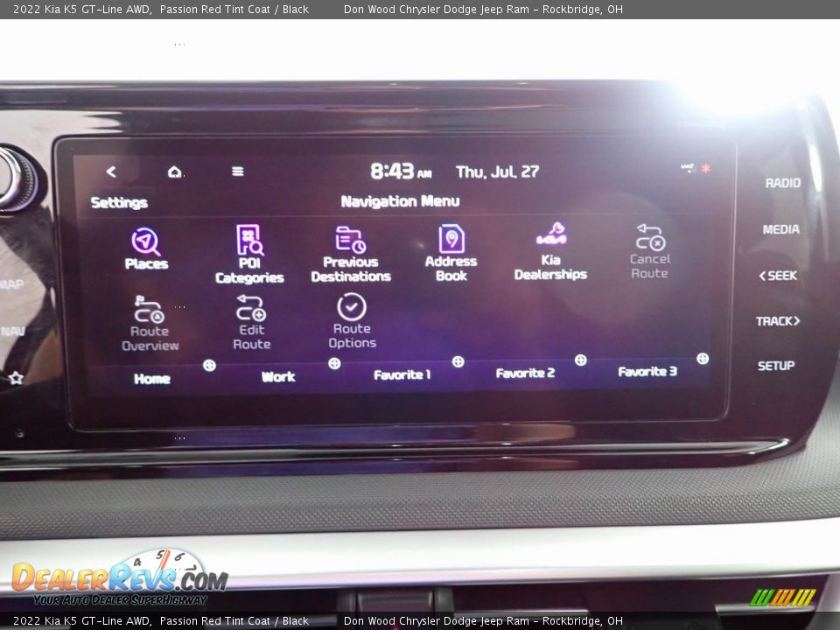This screenshot has height=630, width=840.
Task: Open Edit Route
Action: [x=251, y=308]
